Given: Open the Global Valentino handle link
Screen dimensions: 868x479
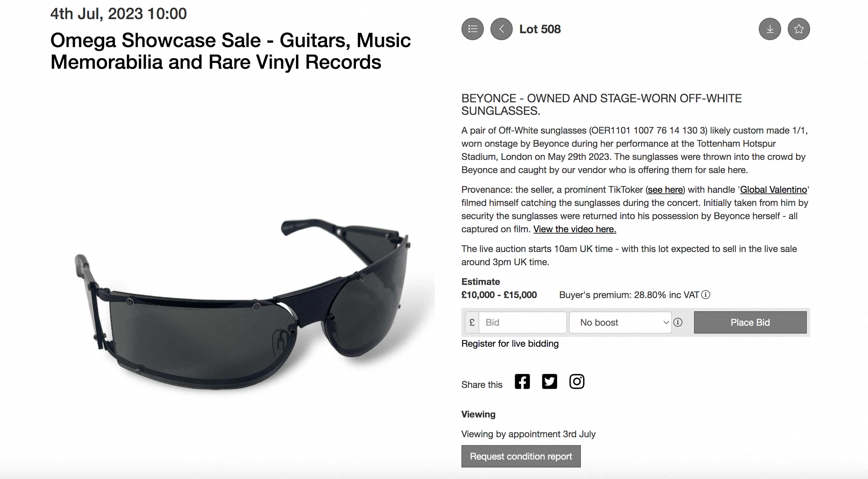Looking at the screenshot, I should (x=773, y=190).
